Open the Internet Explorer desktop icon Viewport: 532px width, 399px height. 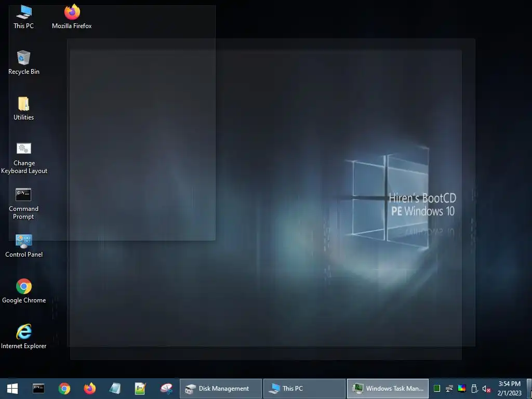tap(24, 337)
